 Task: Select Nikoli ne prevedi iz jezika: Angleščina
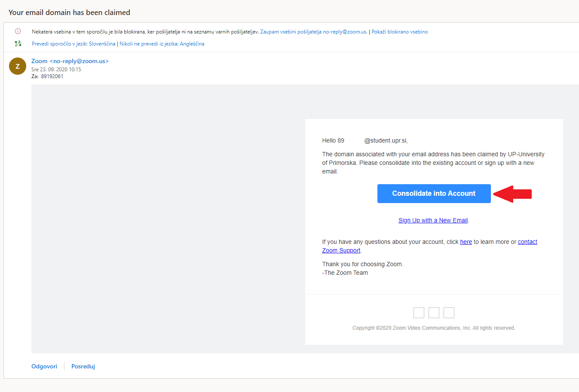[162, 44]
